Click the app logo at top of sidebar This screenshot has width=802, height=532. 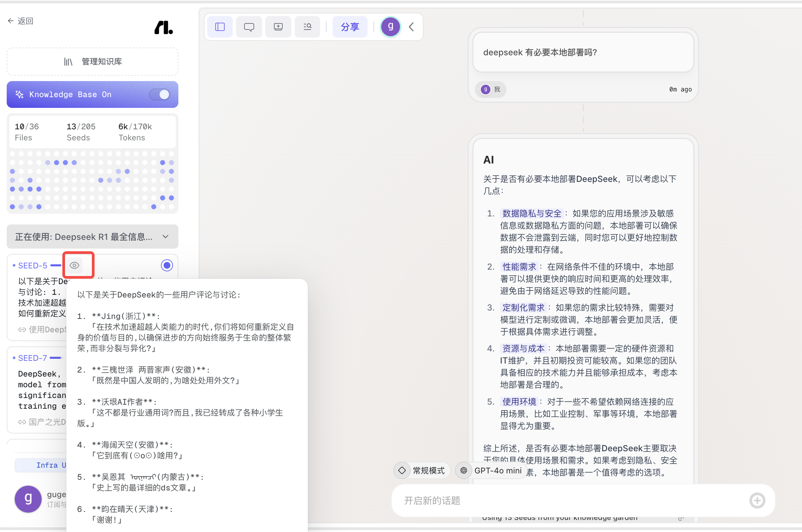164,27
